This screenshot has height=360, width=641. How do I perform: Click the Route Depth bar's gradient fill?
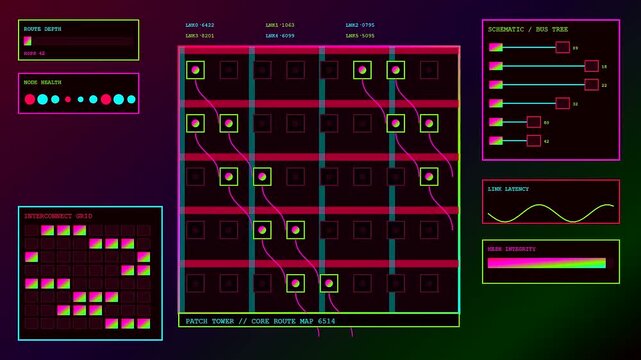coord(27,41)
